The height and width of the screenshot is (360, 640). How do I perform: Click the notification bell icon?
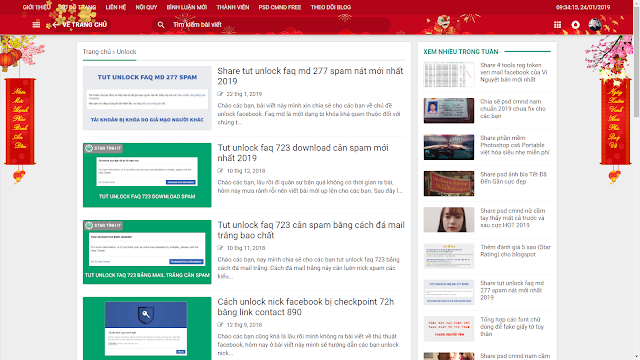(x=575, y=25)
